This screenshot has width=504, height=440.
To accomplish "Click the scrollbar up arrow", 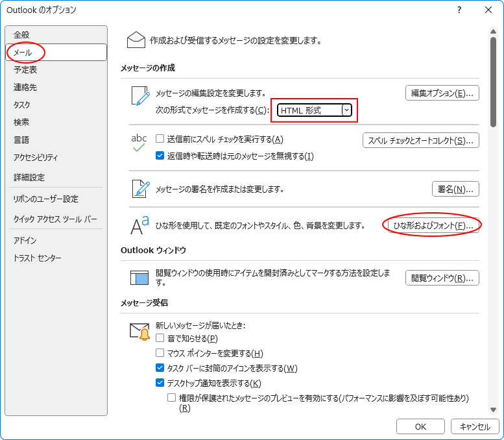I will [493, 32].
